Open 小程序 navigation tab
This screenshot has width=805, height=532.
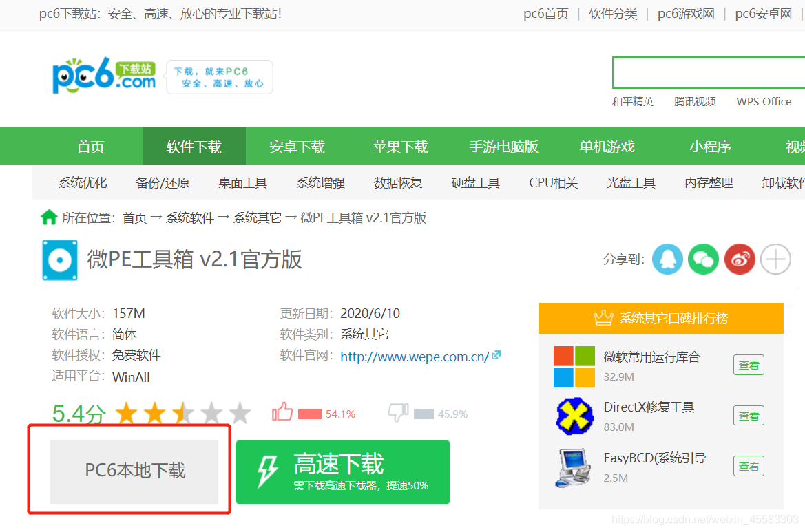tap(711, 147)
